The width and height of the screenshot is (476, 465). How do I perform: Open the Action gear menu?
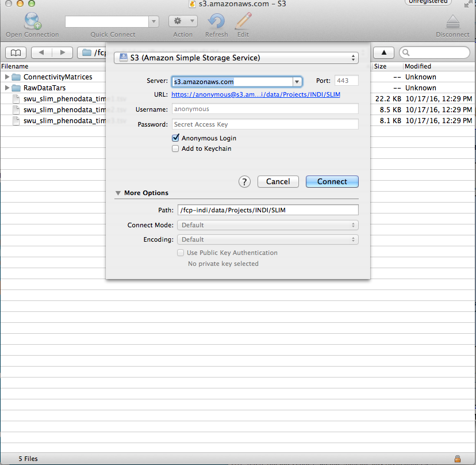pos(183,21)
